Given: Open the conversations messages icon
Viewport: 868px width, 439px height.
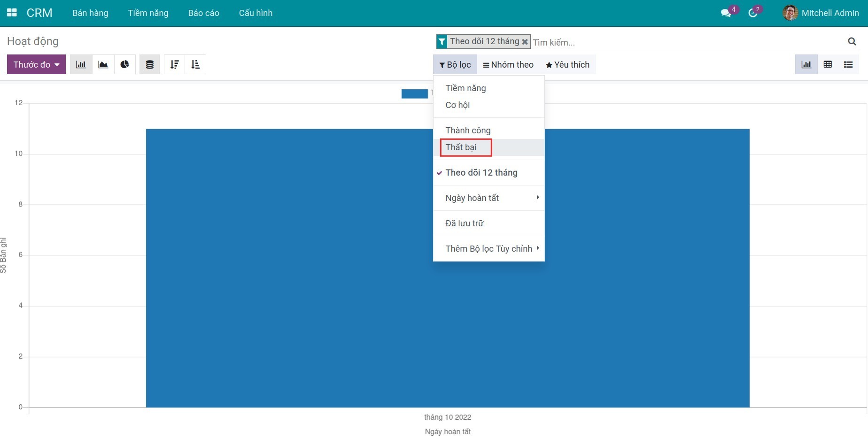Looking at the screenshot, I should tap(726, 13).
